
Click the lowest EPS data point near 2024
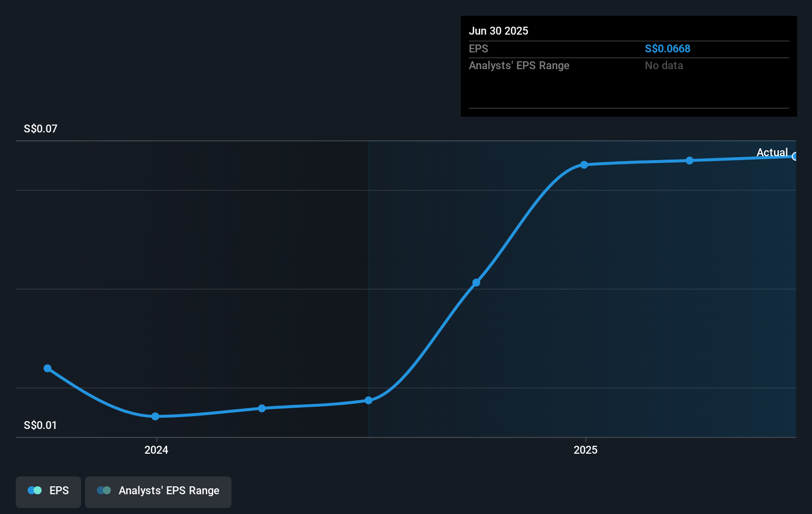click(x=156, y=417)
